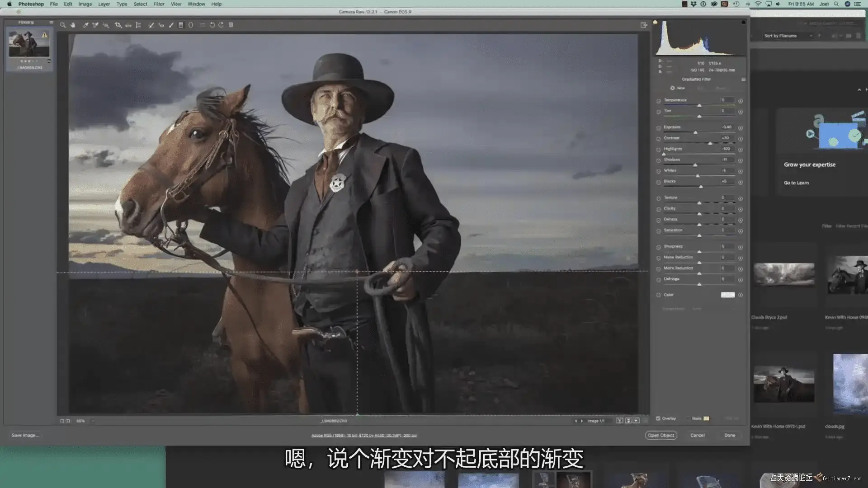This screenshot has width=868, height=488.
Task: Open the Filter menu in menu bar
Action: tap(159, 4)
